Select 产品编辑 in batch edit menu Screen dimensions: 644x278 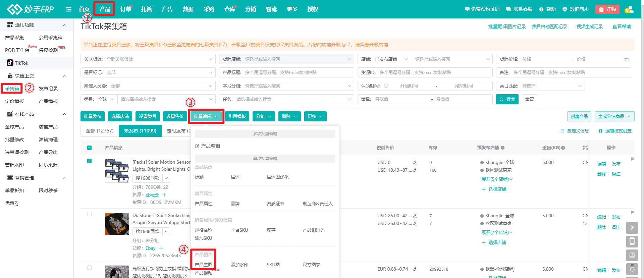click(x=208, y=146)
